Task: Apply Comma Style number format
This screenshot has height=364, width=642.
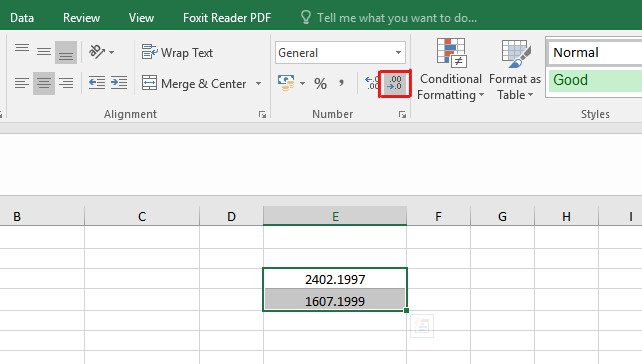Action: [x=341, y=84]
